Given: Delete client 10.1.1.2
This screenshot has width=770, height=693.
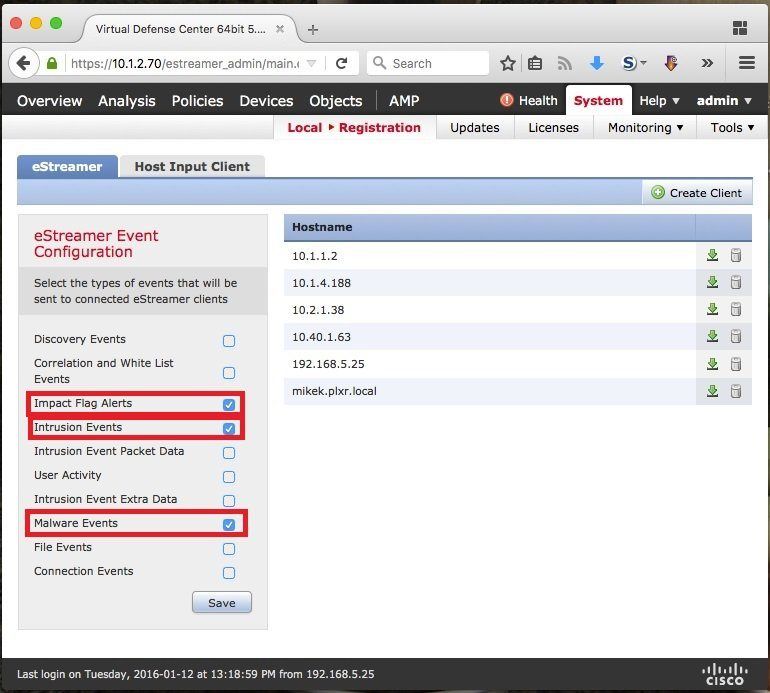Looking at the screenshot, I should coord(736,255).
